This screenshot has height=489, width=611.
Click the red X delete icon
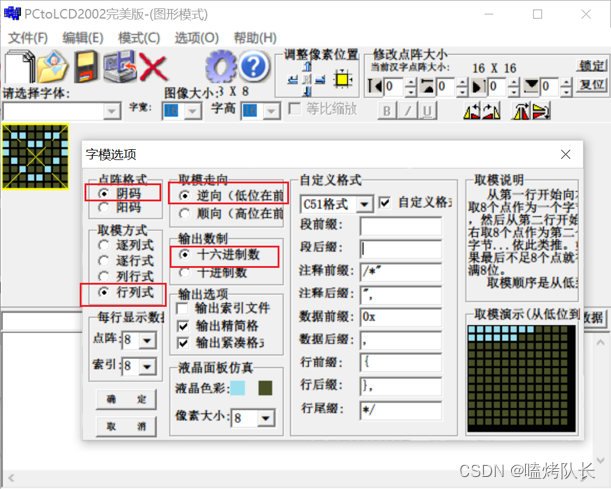click(x=153, y=67)
